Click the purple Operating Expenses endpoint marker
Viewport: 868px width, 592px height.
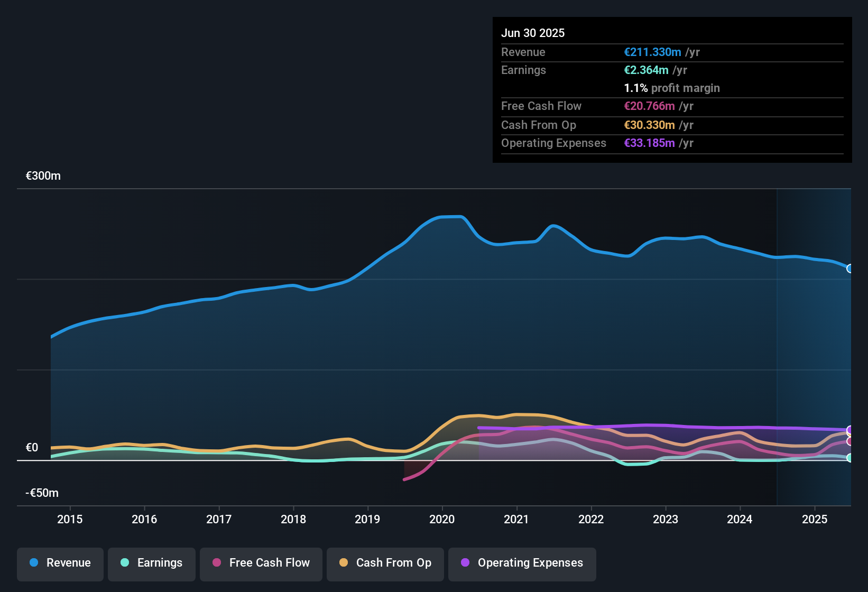(849, 430)
